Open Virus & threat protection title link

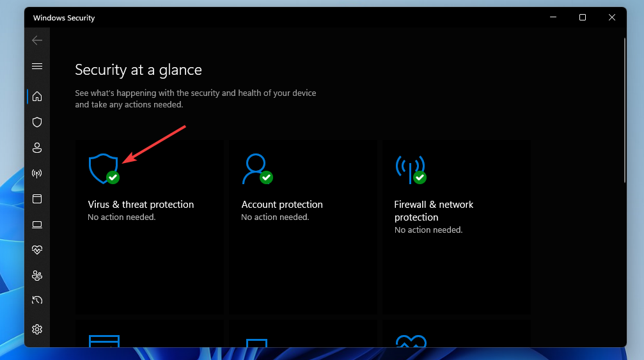(x=141, y=205)
